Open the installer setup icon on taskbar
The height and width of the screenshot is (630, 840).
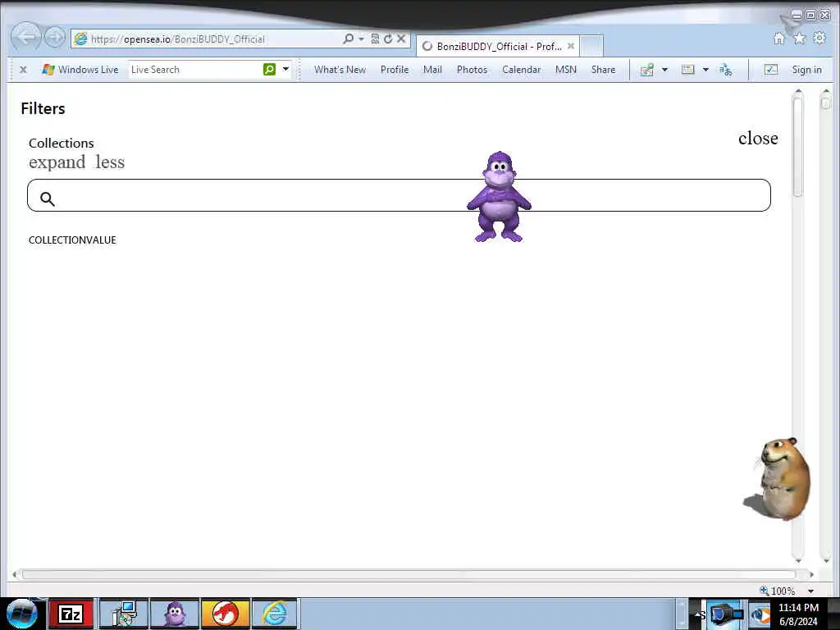click(124, 614)
